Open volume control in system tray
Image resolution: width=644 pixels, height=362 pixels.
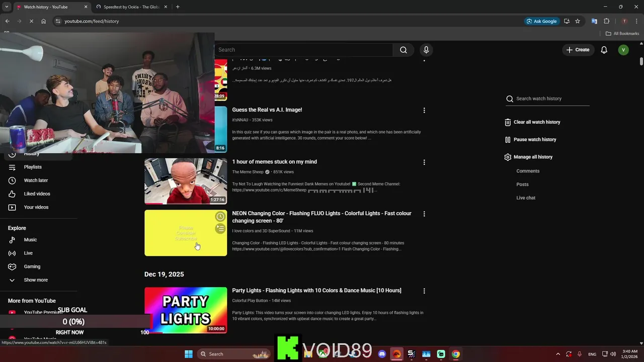(613, 354)
